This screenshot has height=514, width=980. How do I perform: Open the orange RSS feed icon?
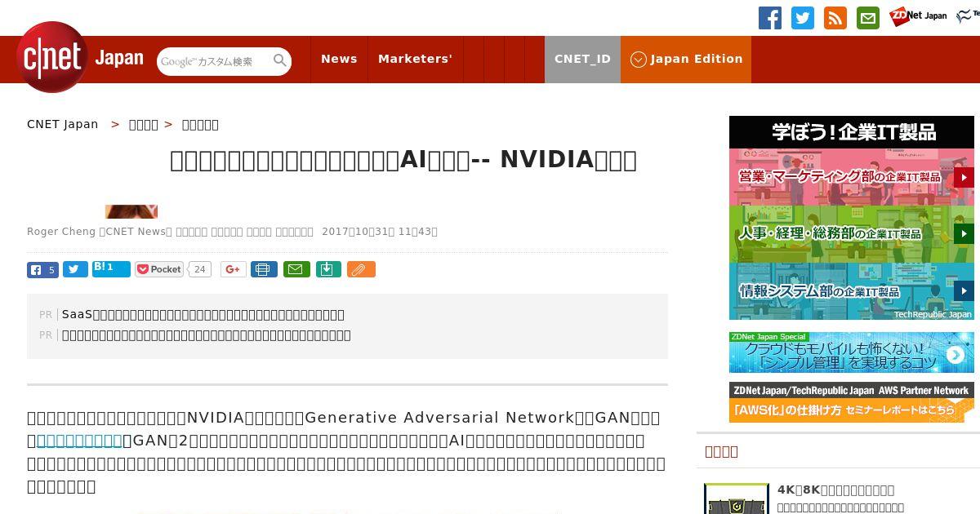click(x=835, y=17)
